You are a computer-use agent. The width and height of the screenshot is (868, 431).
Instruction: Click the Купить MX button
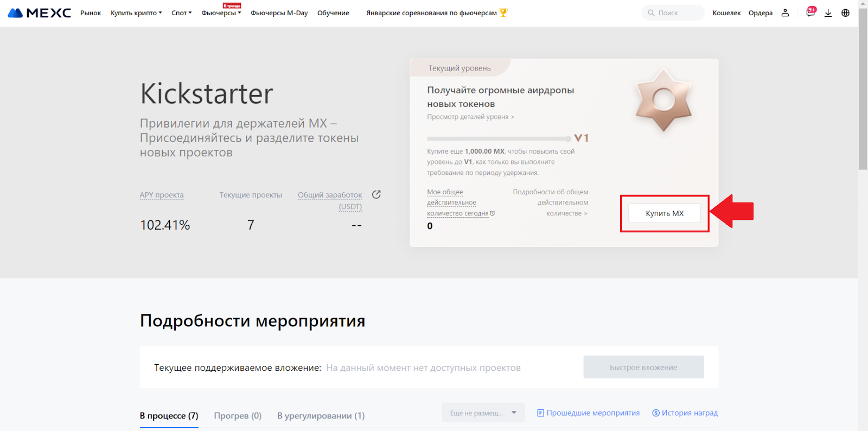(x=665, y=213)
